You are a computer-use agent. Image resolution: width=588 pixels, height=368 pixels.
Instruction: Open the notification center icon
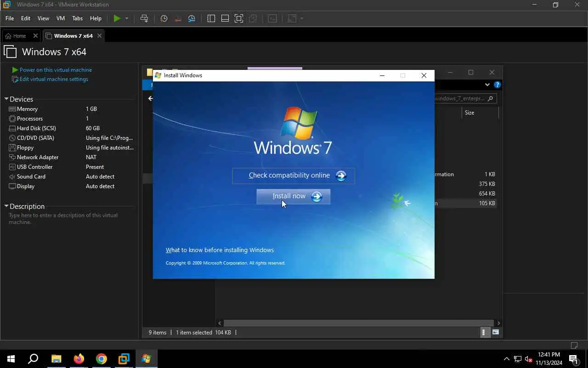(x=573, y=359)
